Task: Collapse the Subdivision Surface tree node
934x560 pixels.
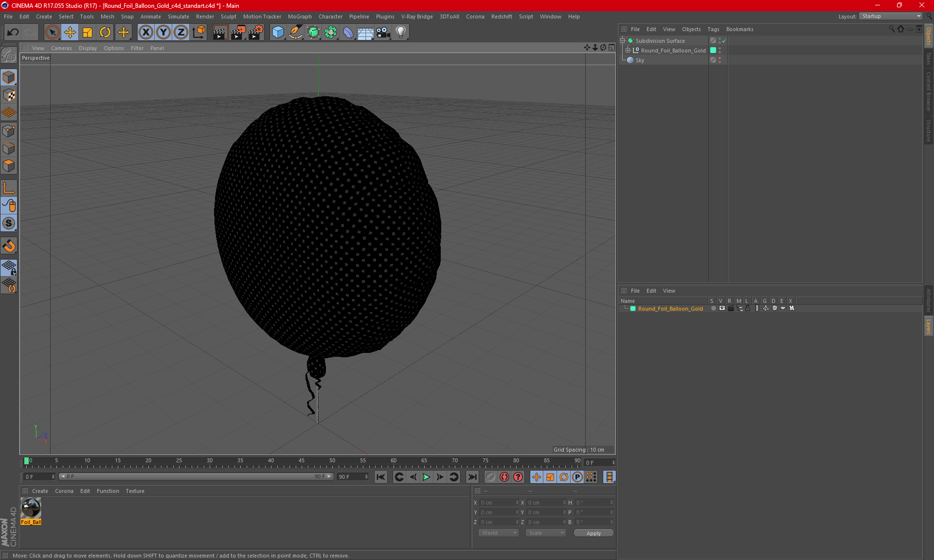Action: click(622, 41)
